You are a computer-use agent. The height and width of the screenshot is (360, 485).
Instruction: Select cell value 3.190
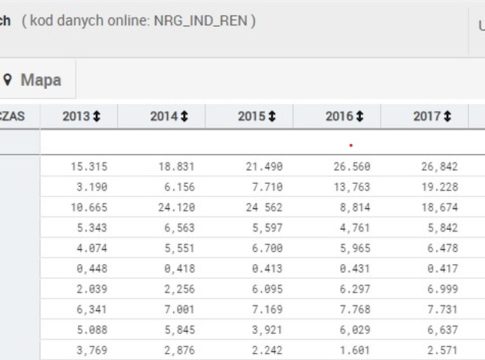[92, 187]
